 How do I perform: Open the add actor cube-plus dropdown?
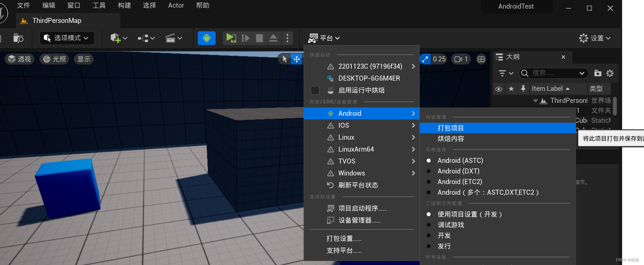[119, 38]
